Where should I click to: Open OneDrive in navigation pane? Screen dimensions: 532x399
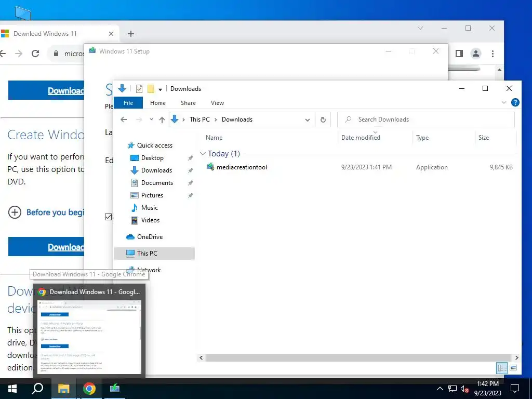point(150,237)
